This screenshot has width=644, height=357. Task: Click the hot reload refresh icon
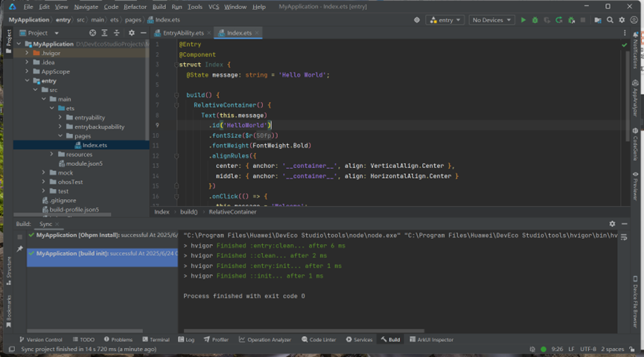coord(558,19)
